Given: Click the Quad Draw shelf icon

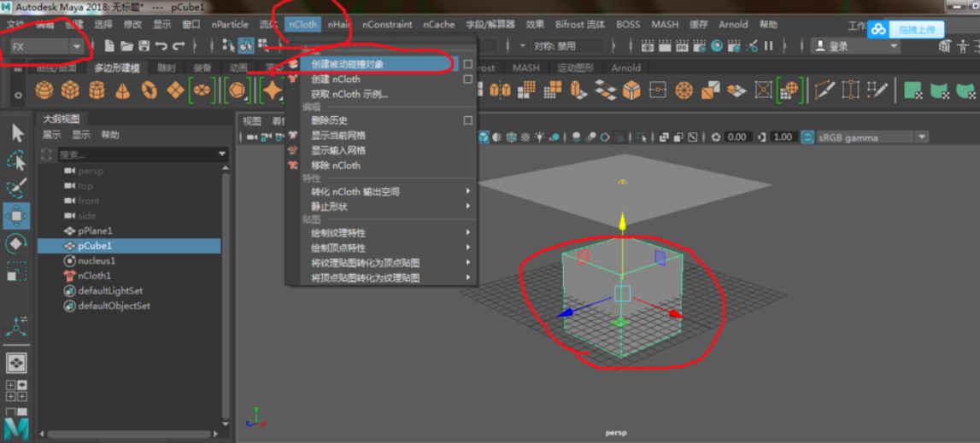Looking at the screenshot, I should point(878,90).
